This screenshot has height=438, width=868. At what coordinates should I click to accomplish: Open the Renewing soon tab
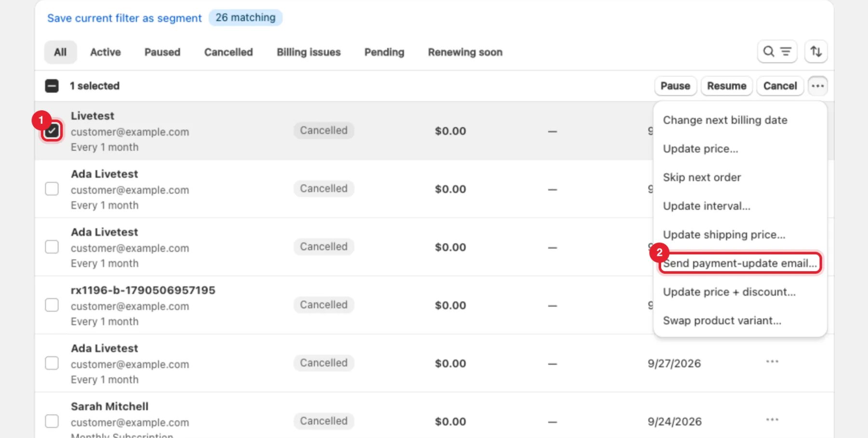[465, 52]
